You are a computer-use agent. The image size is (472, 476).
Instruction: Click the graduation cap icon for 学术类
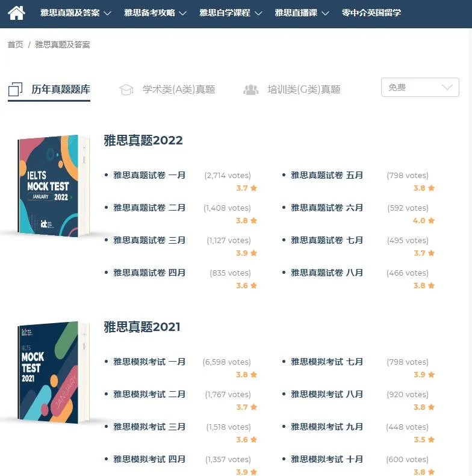coord(126,90)
